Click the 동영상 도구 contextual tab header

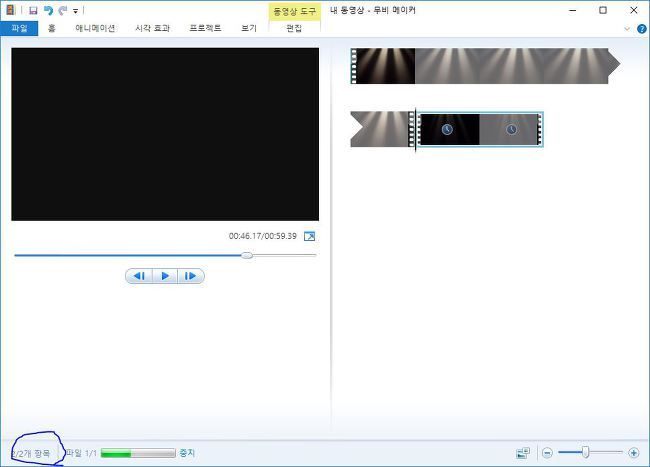tap(294, 11)
